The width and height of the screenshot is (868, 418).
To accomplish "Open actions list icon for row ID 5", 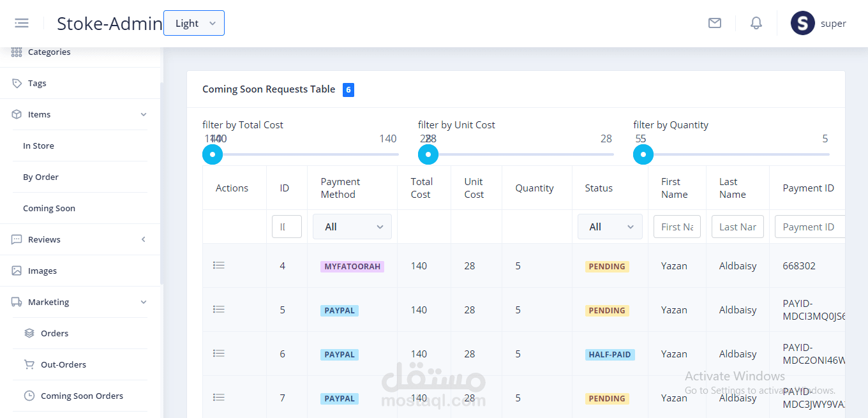I will (x=219, y=309).
